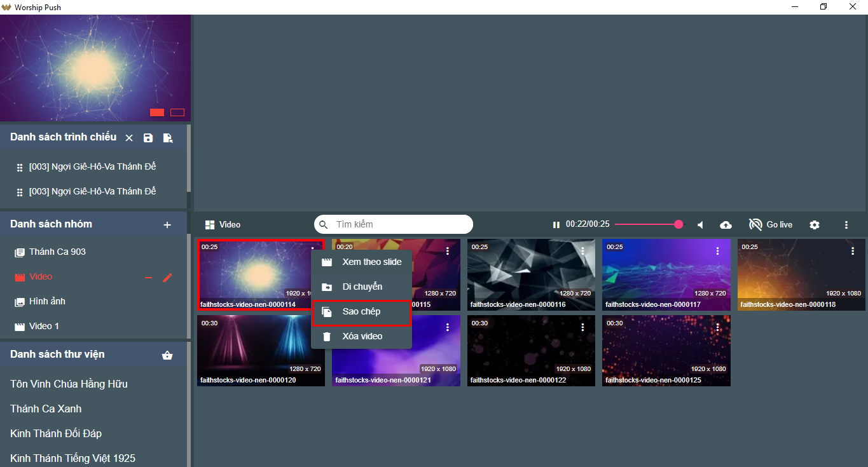Open the toolbar's three-dot more menu
Viewport: 868px width, 467px height.
tap(846, 225)
